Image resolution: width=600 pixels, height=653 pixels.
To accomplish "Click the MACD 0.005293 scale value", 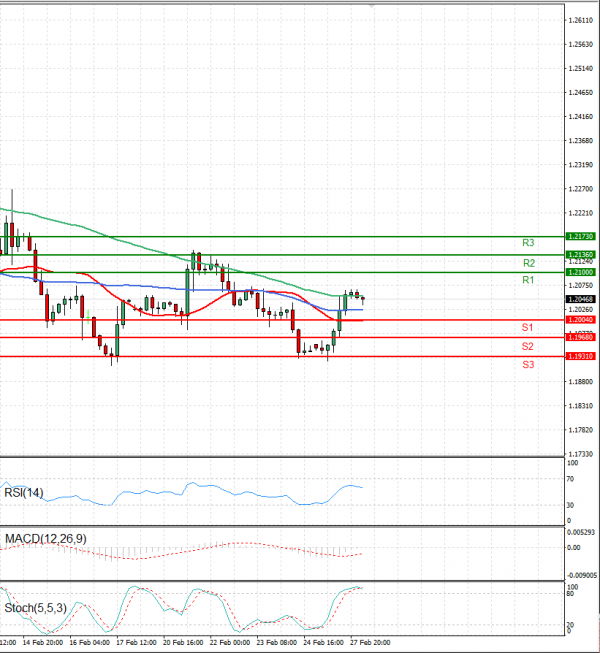I will click(582, 533).
